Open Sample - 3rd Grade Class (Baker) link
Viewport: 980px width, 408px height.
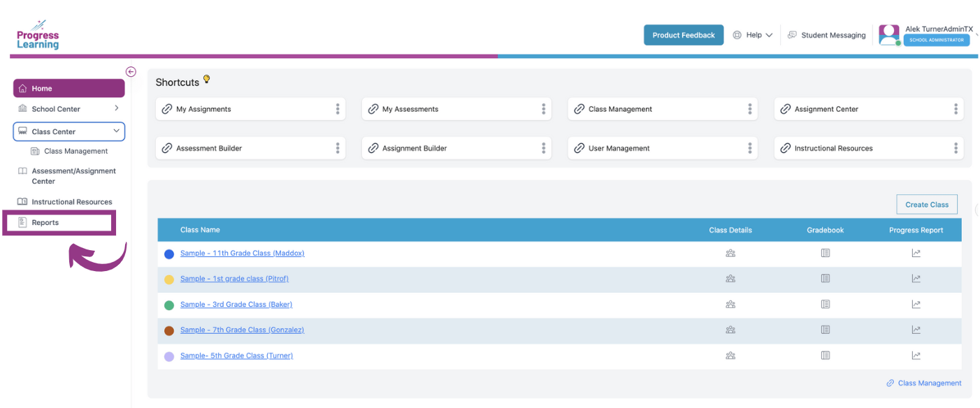236,305
